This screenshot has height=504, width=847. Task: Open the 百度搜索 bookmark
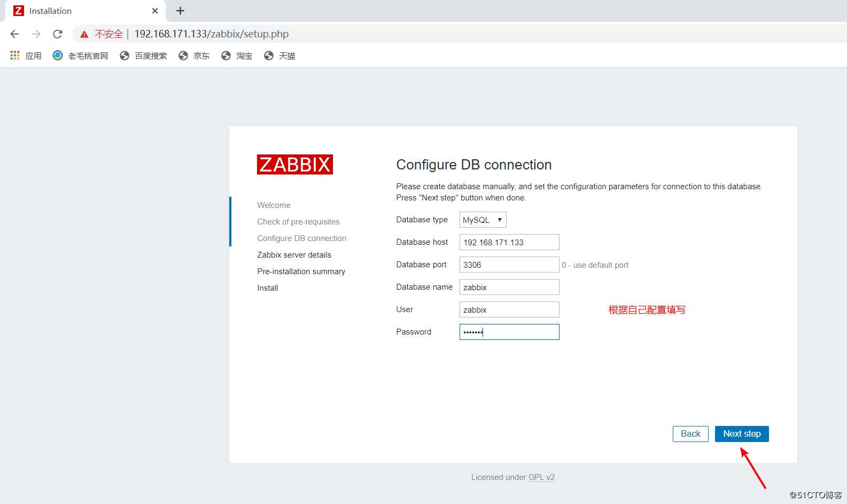(143, 56)
